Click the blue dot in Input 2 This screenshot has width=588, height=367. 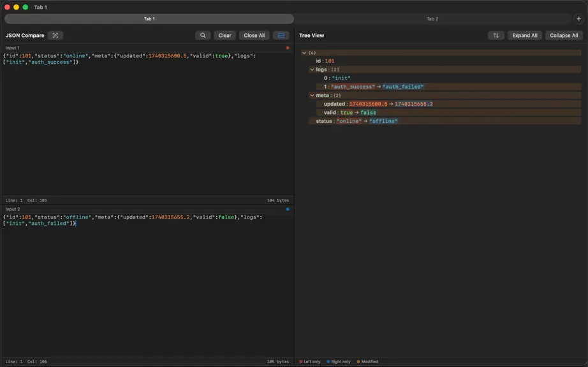click(288, 210)
